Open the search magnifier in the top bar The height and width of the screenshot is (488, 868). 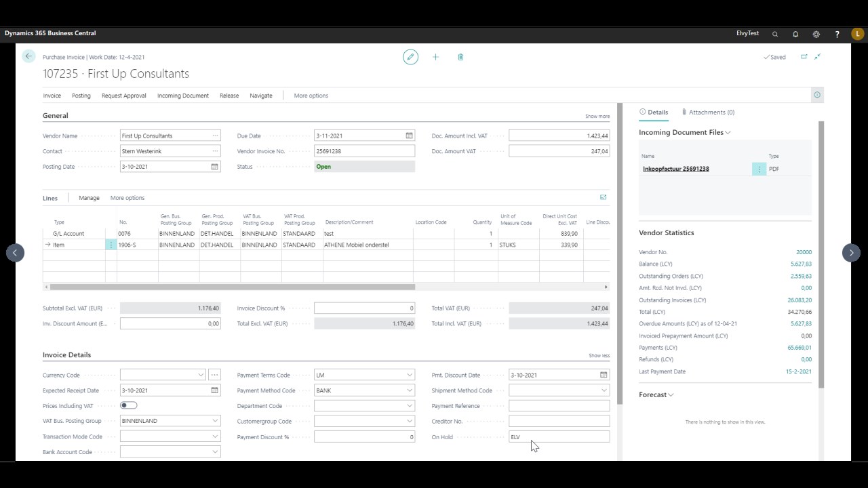pos(775,34)
